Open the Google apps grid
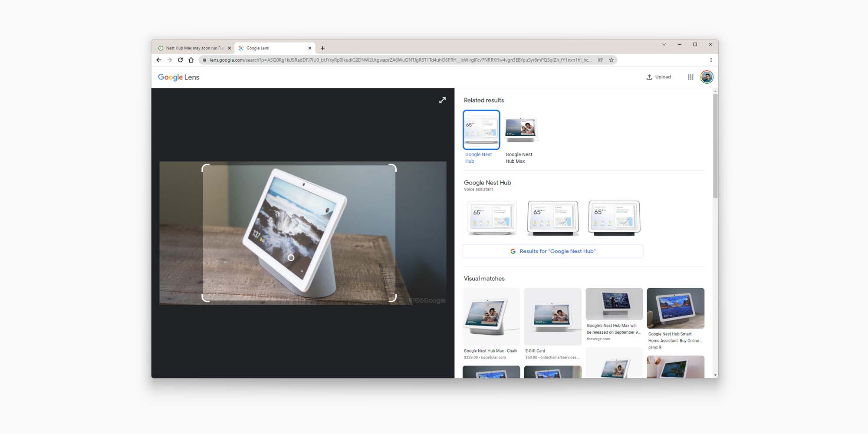 tap(690, 77)
